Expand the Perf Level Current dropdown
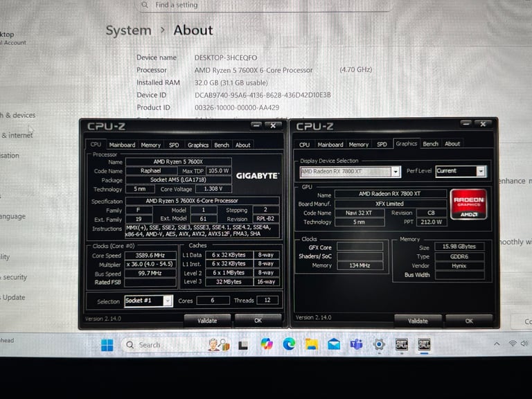This screenshot has height=399, width=532. click(x=481, y=171)
